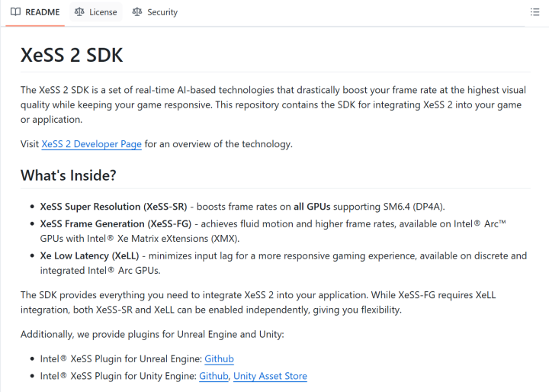Click the bold XeSS Super Resolution (XeSS-SR) text
The width and height of the screenshot is (549, 392).
(x=113, y=207)
